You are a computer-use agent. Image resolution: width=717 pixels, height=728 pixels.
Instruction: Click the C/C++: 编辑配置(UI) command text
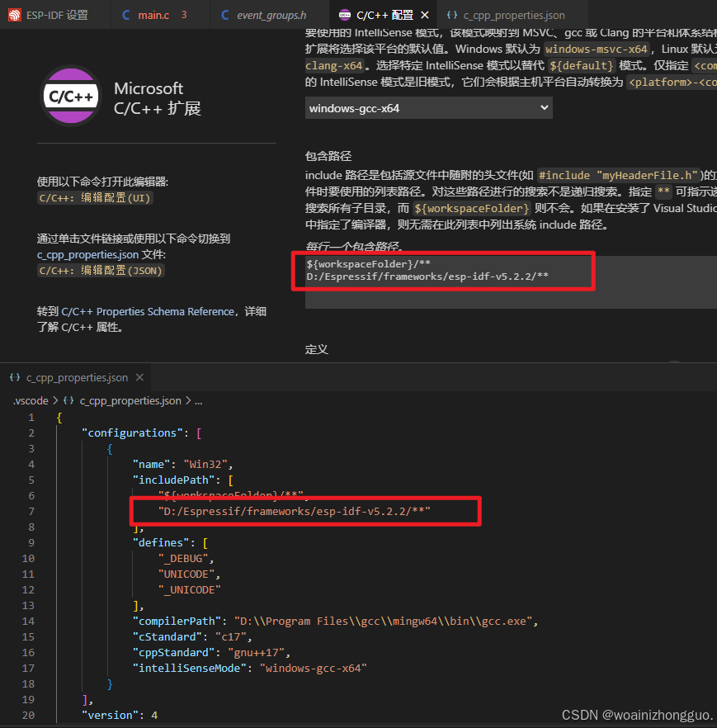95,198
